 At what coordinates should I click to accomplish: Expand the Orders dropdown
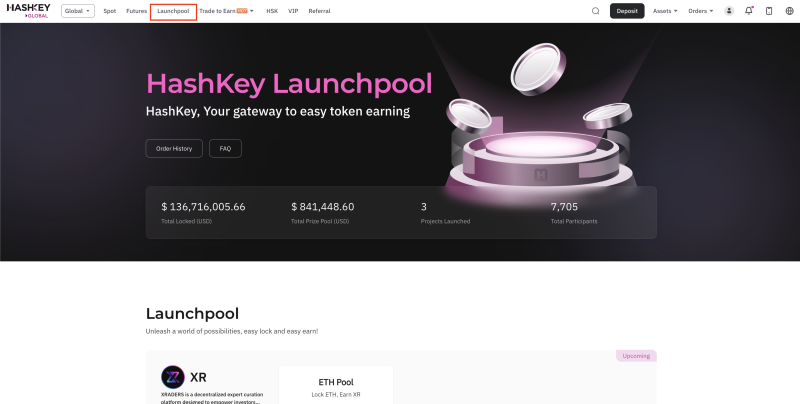pyautogui.click(x=701, y=11)
